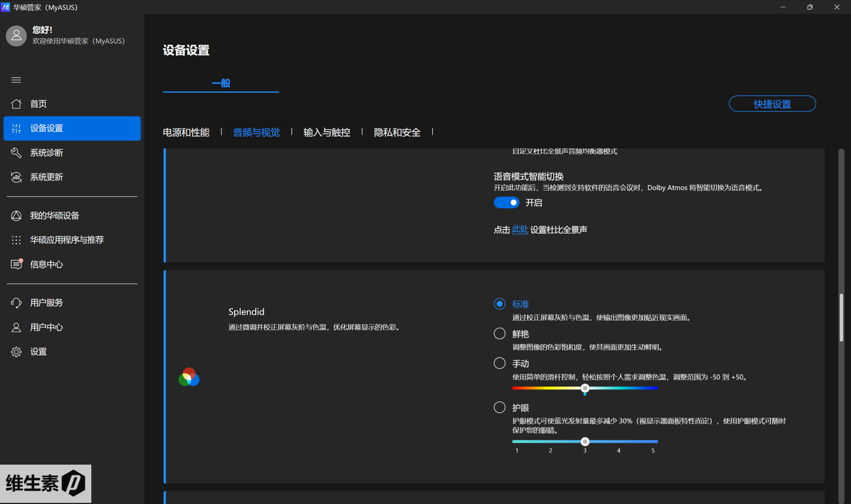Image resolution: width=851 pixels, height=504 pixels.
Task: Click the vertical scrollbar thumb
Action: [x=841, y=317]
